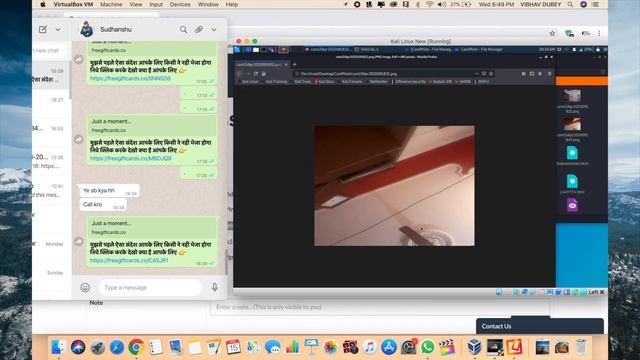Launch Siri from the Dock
Viewport: 640px width, 360px height.
click(78, 347)
